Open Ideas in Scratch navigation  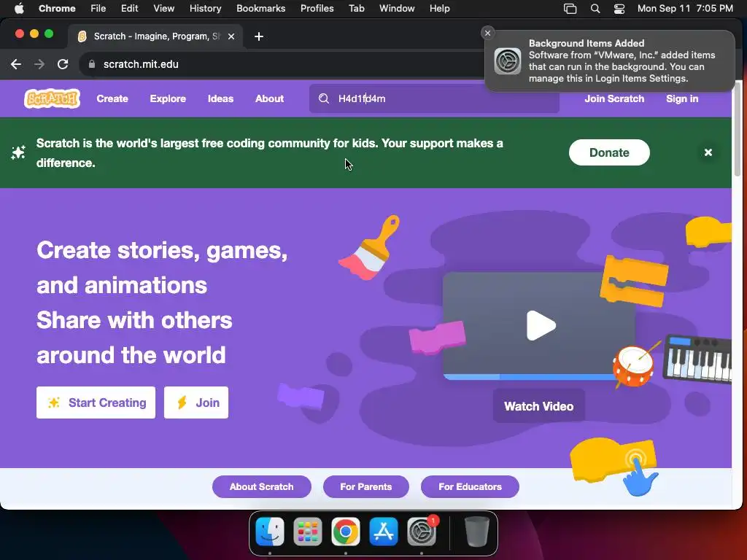coord(220,98)
